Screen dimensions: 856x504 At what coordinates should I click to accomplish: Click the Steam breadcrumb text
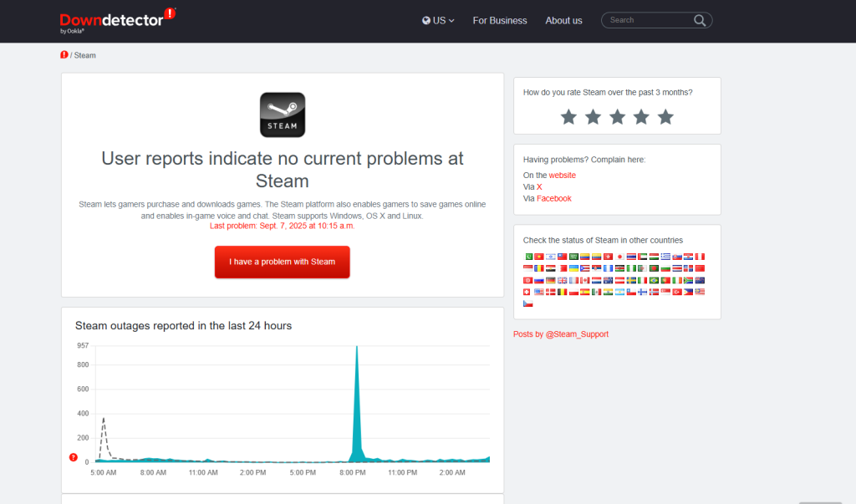coord(84,55)
